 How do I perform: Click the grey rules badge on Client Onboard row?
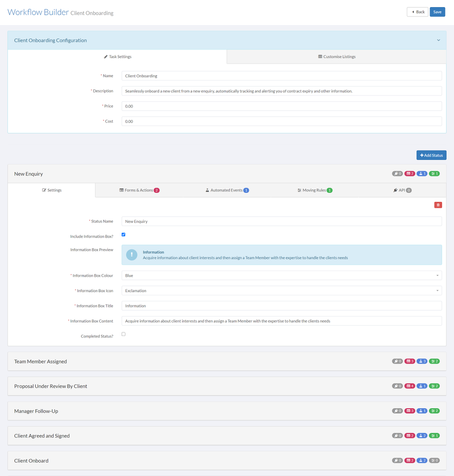point(434,461)
